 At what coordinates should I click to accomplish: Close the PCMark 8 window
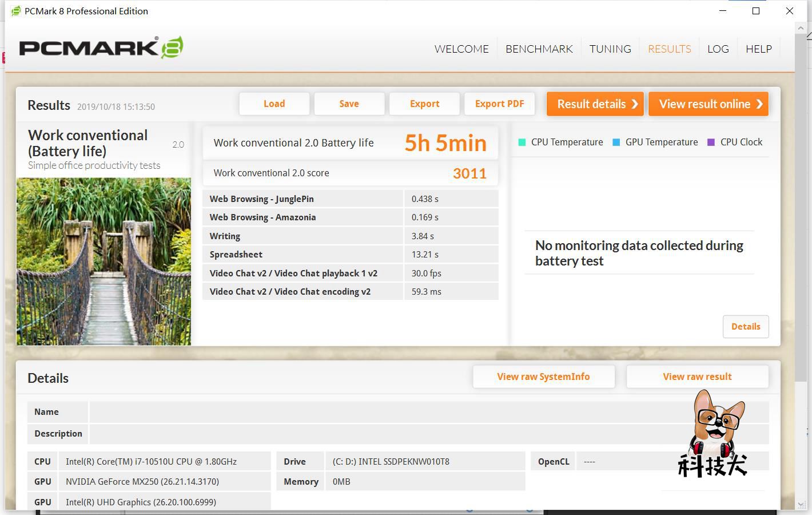(x=790, y=11)
